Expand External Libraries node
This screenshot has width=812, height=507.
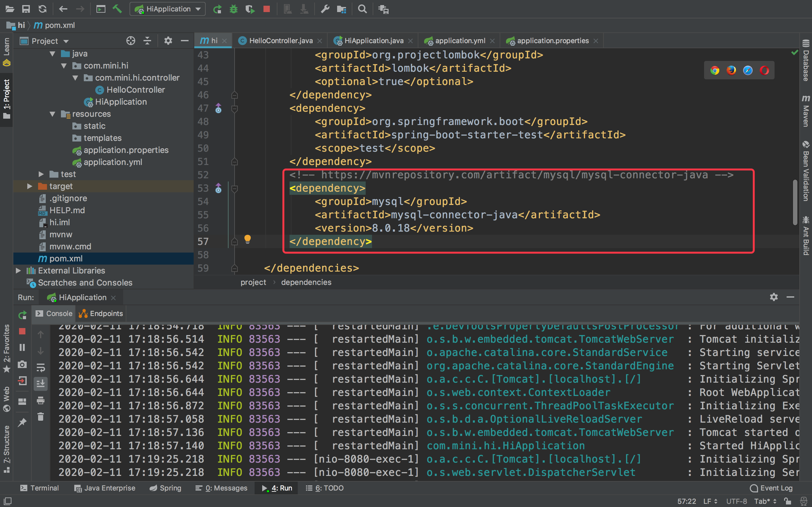coord(18,271)
